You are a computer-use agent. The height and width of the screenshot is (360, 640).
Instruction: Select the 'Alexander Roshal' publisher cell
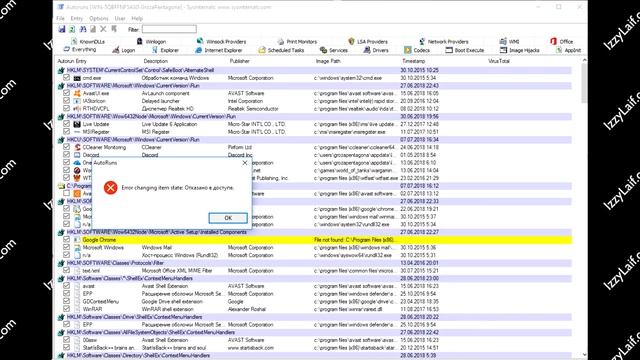pyautogui.click(x=247, y=309)
